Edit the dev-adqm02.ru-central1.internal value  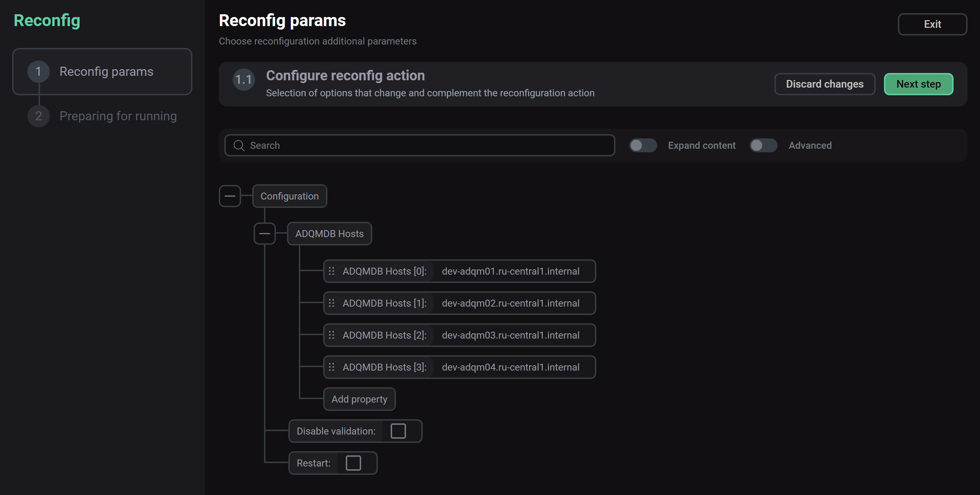tap(511, 303)
